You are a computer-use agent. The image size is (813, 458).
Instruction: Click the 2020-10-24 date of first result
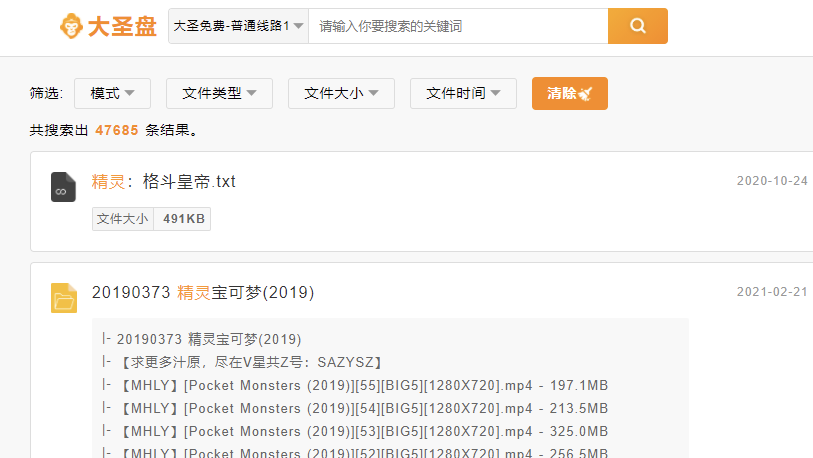771,181
